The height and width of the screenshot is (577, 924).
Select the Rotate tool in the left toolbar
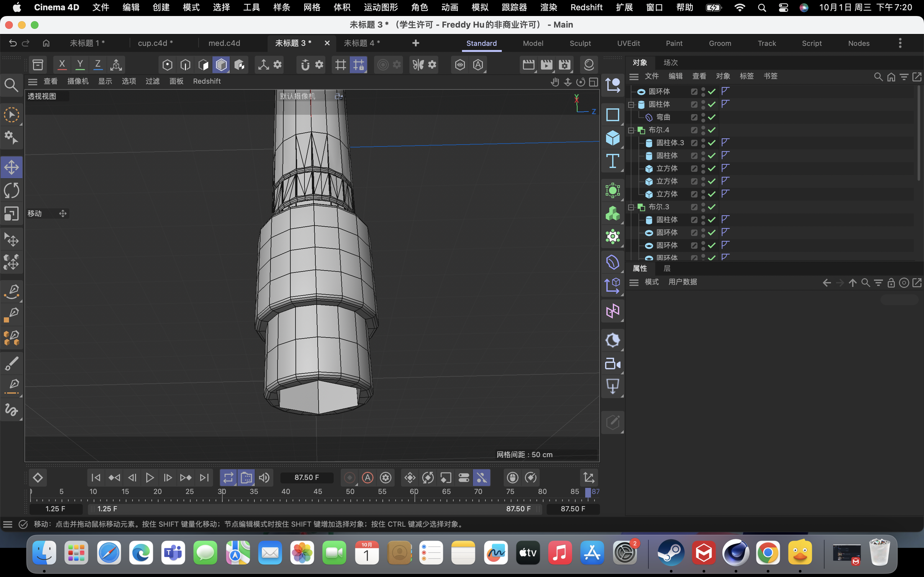tap(12, 190)
